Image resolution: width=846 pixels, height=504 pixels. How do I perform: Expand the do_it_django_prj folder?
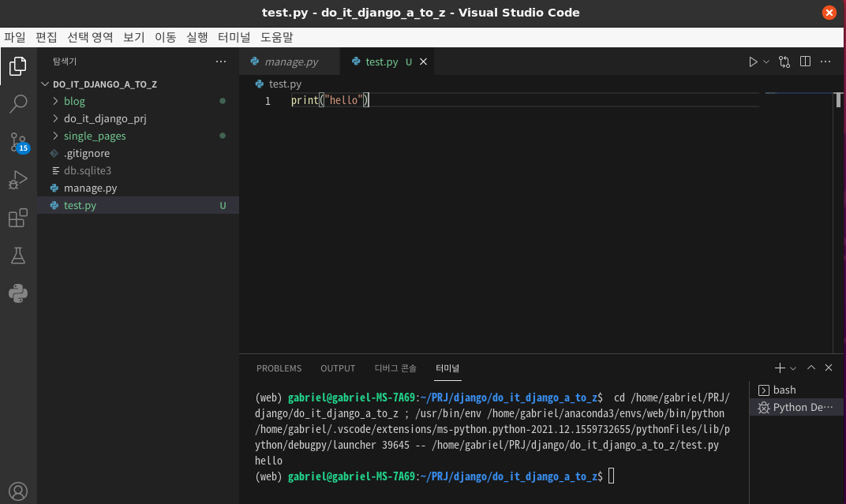(138, 118)
